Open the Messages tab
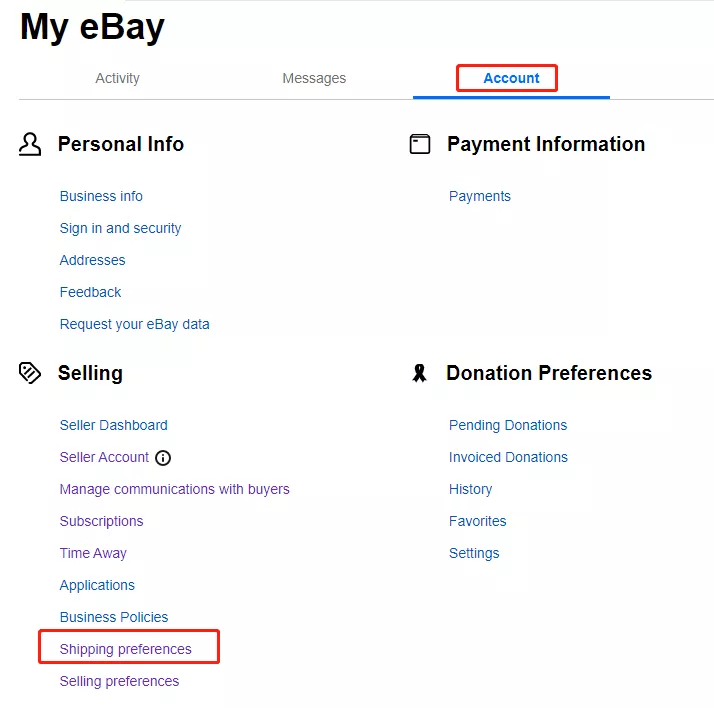This screenshot has height=708, width=714. pos(314,78)
